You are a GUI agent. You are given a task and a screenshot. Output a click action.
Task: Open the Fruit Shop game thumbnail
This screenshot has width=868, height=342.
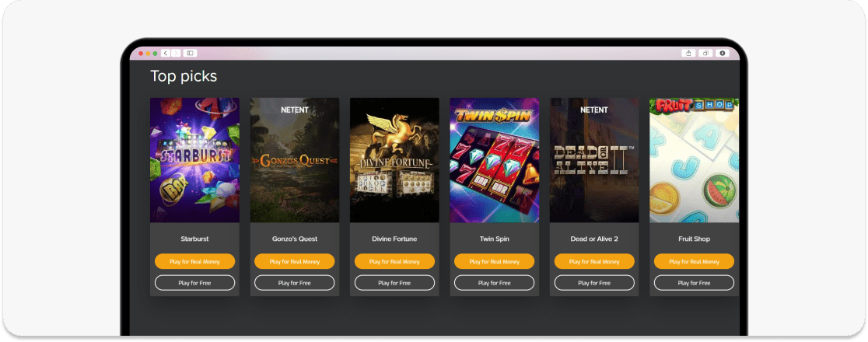(x=695, y=160)
